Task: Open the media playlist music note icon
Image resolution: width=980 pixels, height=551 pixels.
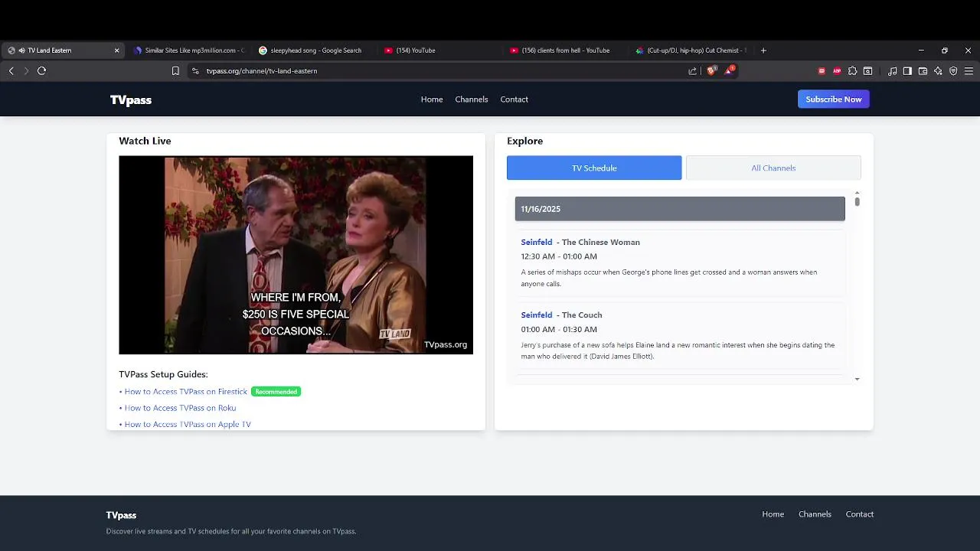Action: pyautogui.click(x=892, y=70)
